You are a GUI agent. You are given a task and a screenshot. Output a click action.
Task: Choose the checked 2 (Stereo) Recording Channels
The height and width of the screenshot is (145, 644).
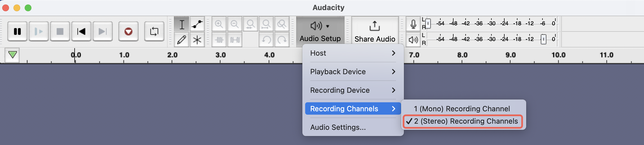463,121
